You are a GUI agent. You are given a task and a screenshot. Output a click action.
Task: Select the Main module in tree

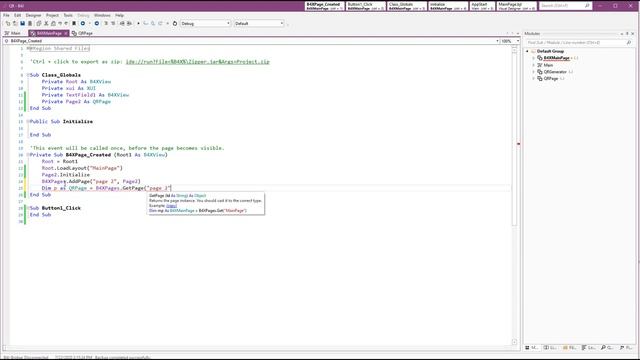[x=548, y=65]
